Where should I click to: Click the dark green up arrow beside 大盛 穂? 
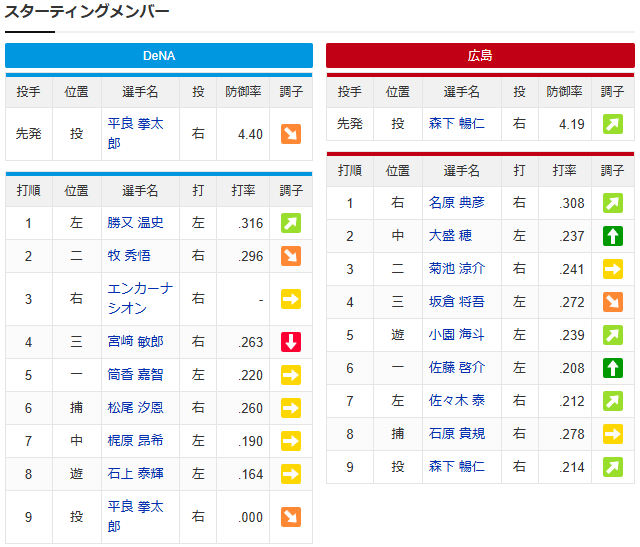[613, 236]
